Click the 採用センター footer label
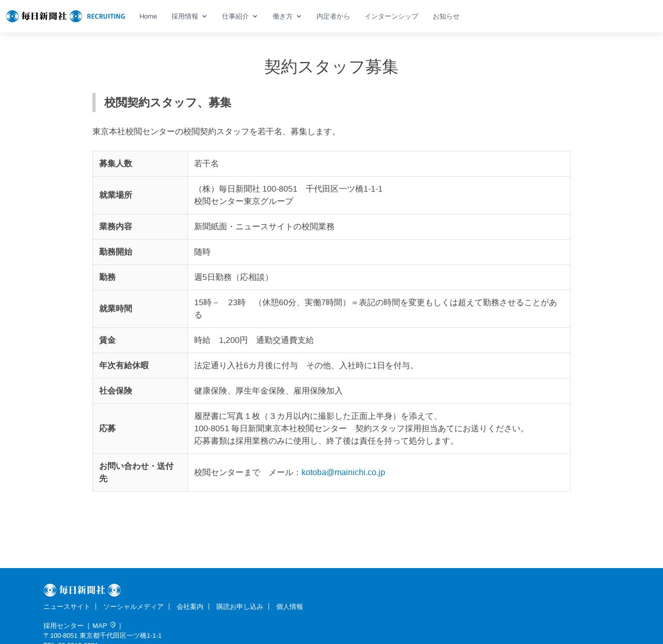The image size is (663, 644). point(64,625)
